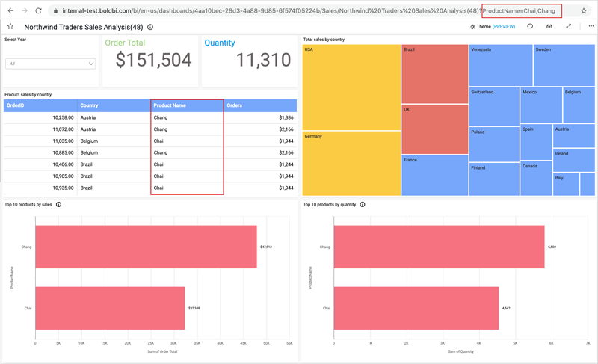This screenshot has height=364, width=598.
Task: Click the OrderID column header
Action: click(39, 105)
